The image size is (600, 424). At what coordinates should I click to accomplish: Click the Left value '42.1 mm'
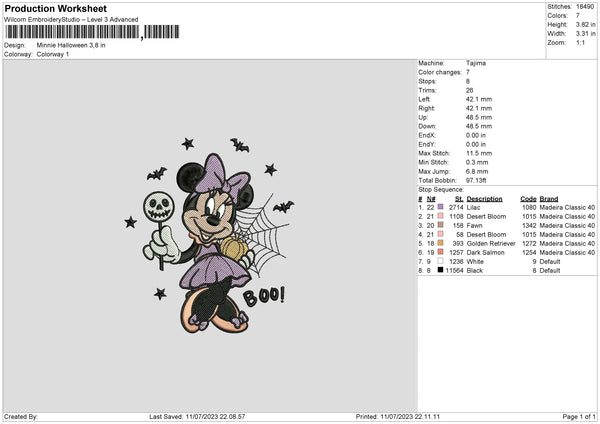479,99
